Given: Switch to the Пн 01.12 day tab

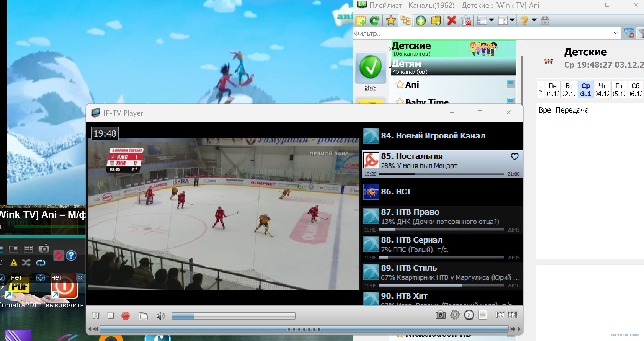Looking at the screenshot, I should point(552,90).
